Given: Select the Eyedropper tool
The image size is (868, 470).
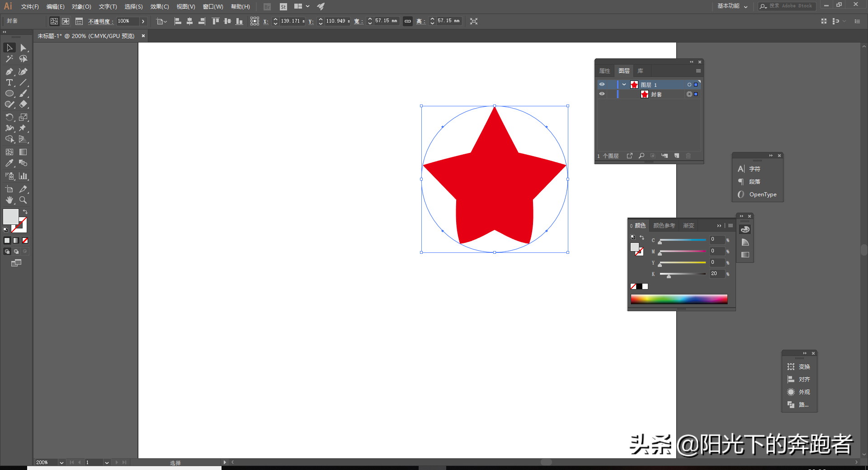Looking at the screenshot, I should coord(9,163).
